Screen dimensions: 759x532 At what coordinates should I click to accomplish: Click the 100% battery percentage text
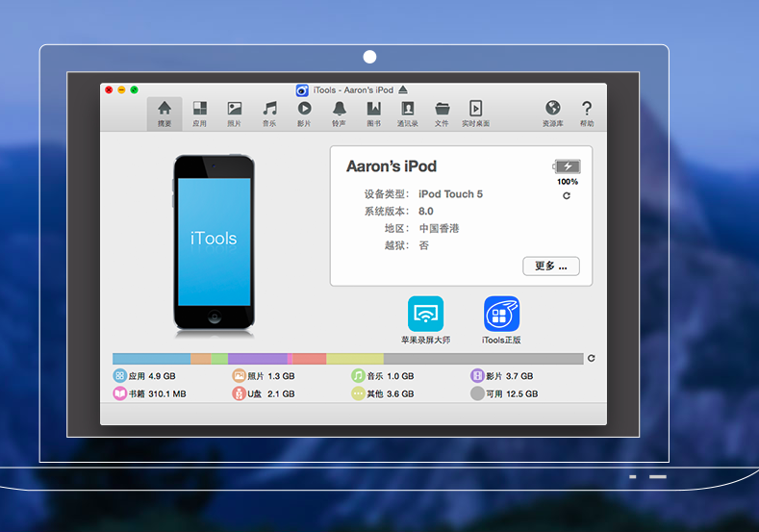click(x=568, y=182)
